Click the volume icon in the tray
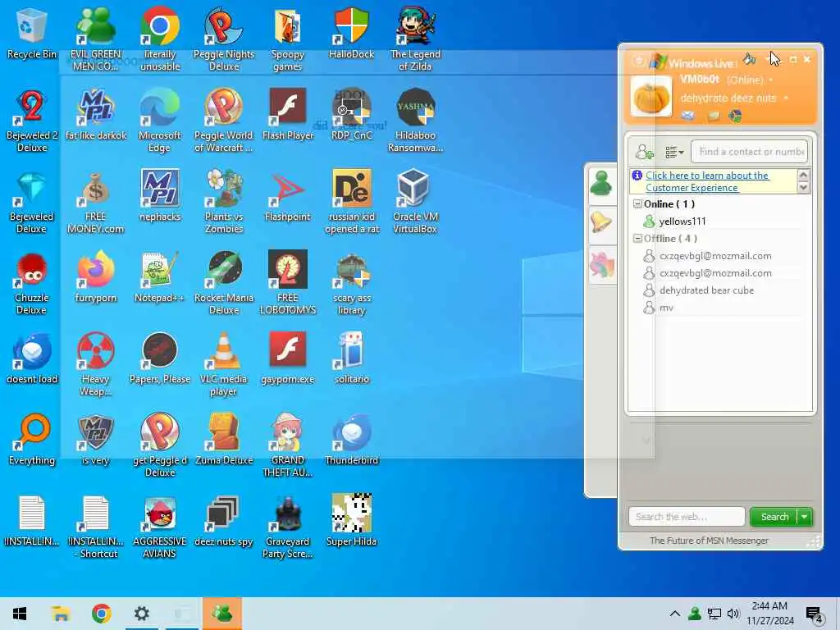Image resolution: width=840 pixels, height=630 pixels. (733, 614)
